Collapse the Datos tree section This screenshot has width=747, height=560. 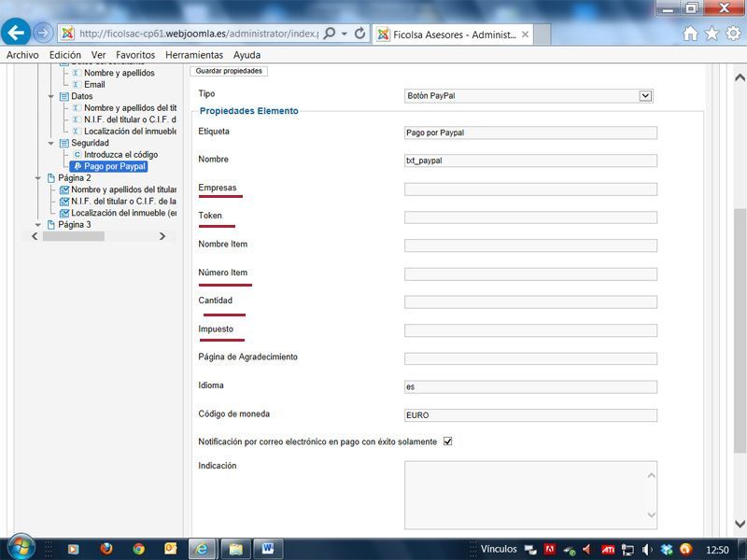(x=50, y=96)
